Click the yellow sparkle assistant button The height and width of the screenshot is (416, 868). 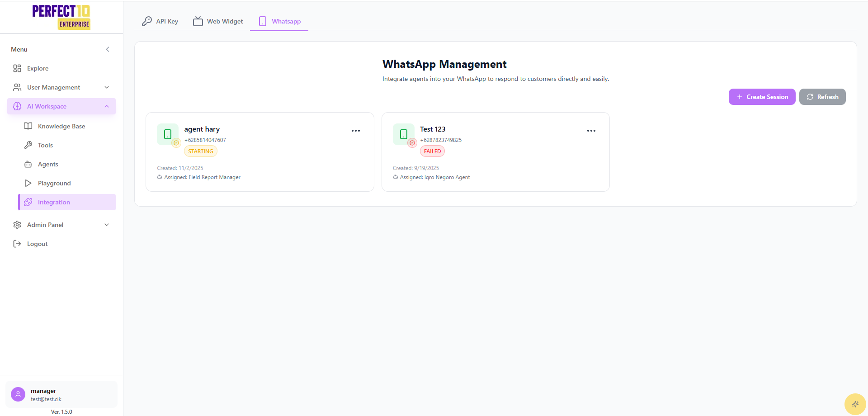point(855,404)
